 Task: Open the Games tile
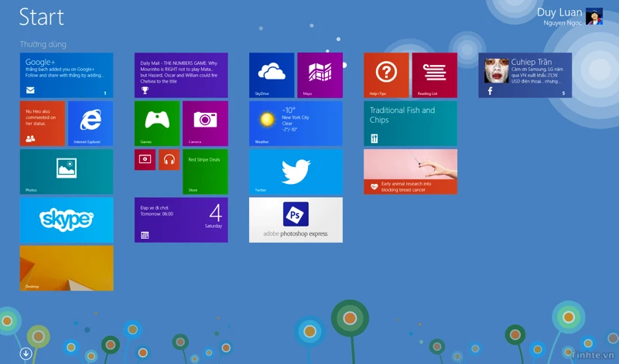click(157, 124)
